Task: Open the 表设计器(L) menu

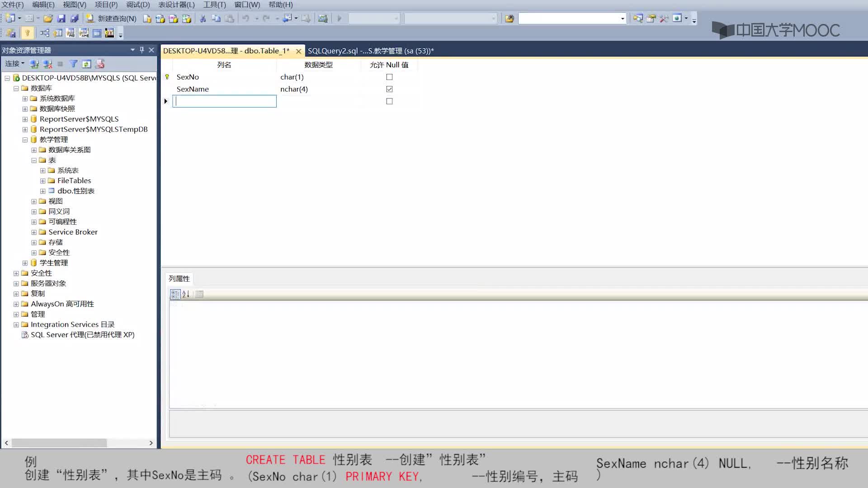Action: tap(176, 5)
